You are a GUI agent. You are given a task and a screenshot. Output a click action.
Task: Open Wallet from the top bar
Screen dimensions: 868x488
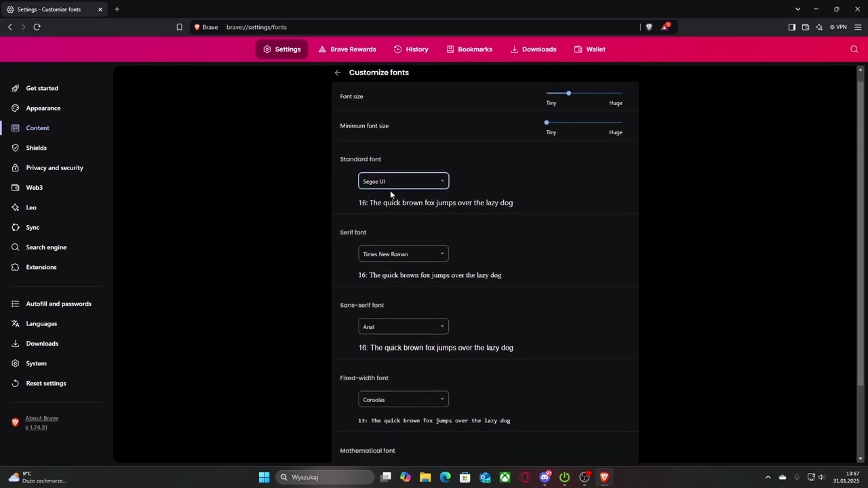tap(590, 49)
